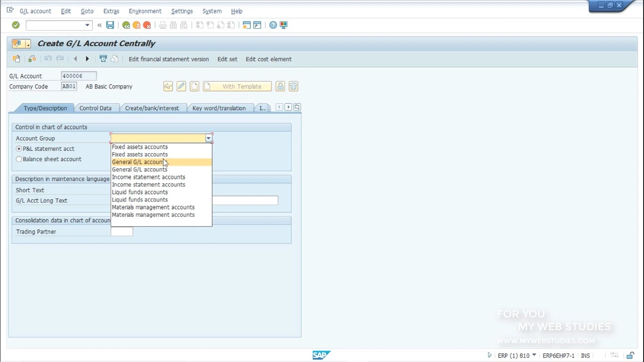Click the Edit set button
The image size is (644, 362).
point(227,59)
